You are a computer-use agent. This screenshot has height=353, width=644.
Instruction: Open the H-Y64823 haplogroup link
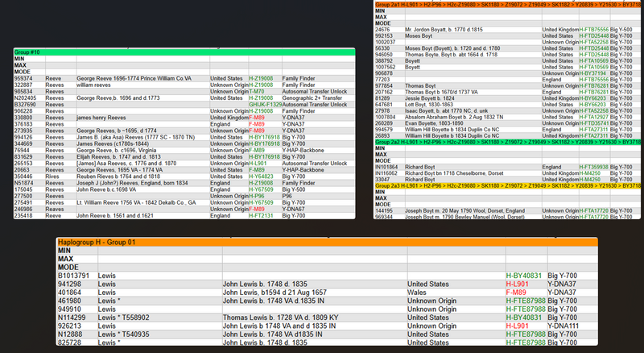pos(261,176)
